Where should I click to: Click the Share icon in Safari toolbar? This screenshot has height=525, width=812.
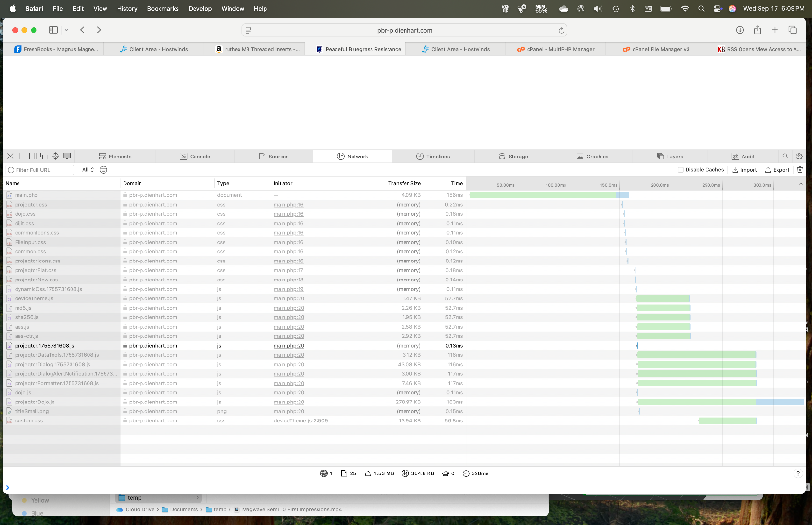(x=757, y=30)
